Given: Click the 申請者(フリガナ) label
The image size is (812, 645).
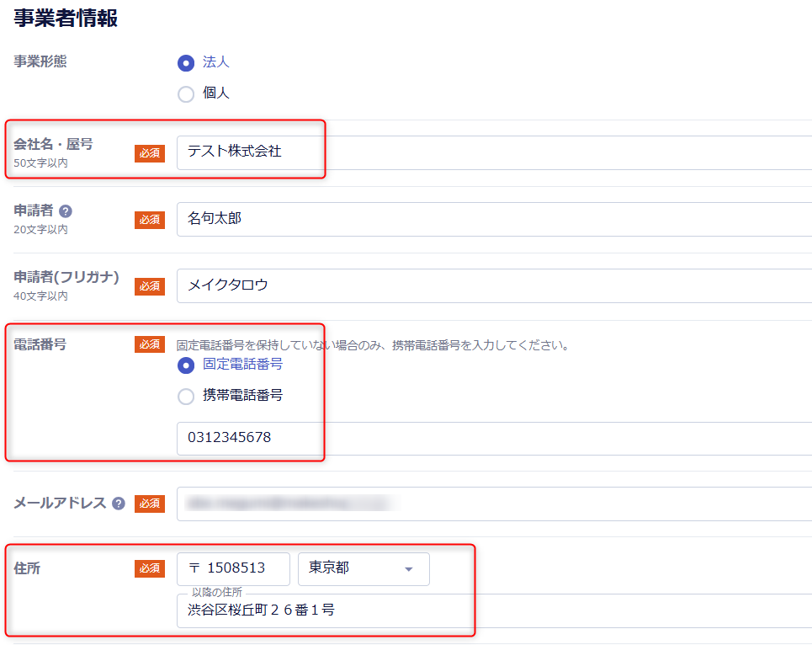Looking at the screenshot, I should (66, 277).
